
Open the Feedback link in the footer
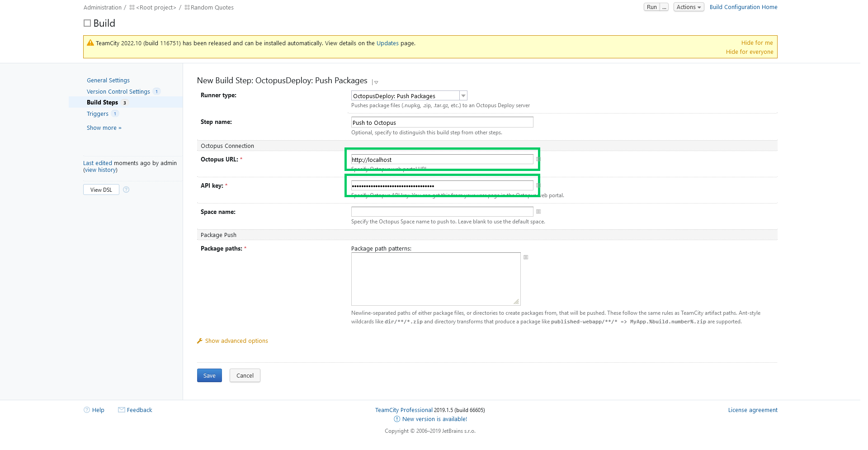139,410
